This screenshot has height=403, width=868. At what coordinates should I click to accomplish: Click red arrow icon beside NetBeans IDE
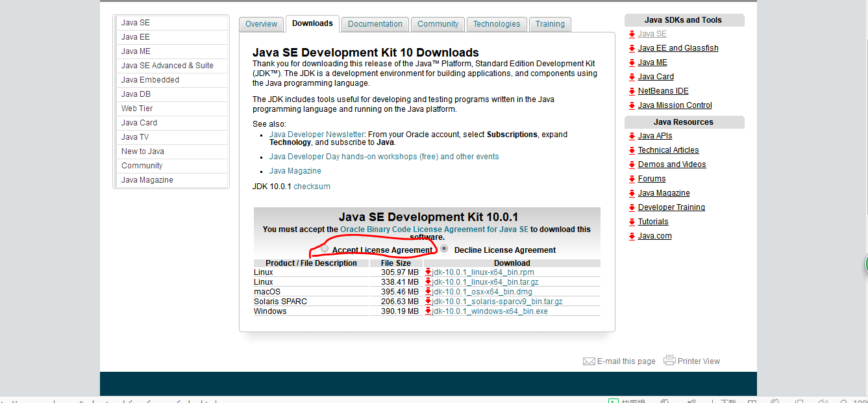632,91
